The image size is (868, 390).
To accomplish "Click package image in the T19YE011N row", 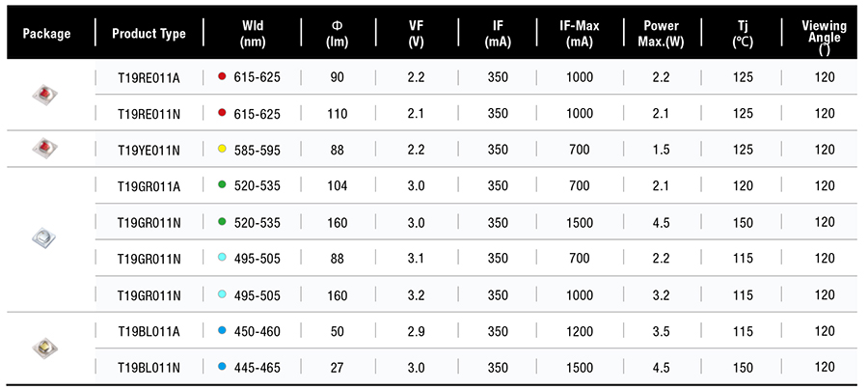I will click(x=43, y=148).
